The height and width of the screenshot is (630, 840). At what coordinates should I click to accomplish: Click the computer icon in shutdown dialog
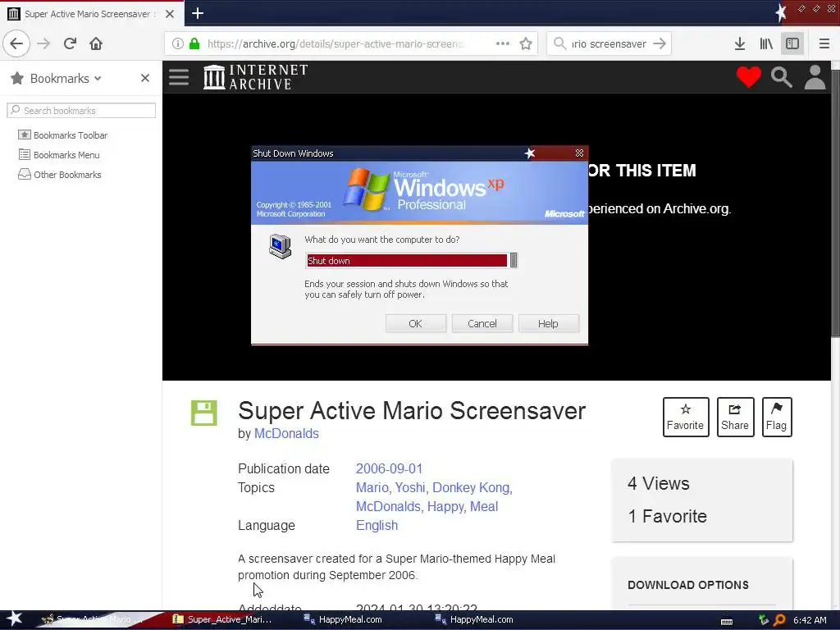click(x=280, y=246)
